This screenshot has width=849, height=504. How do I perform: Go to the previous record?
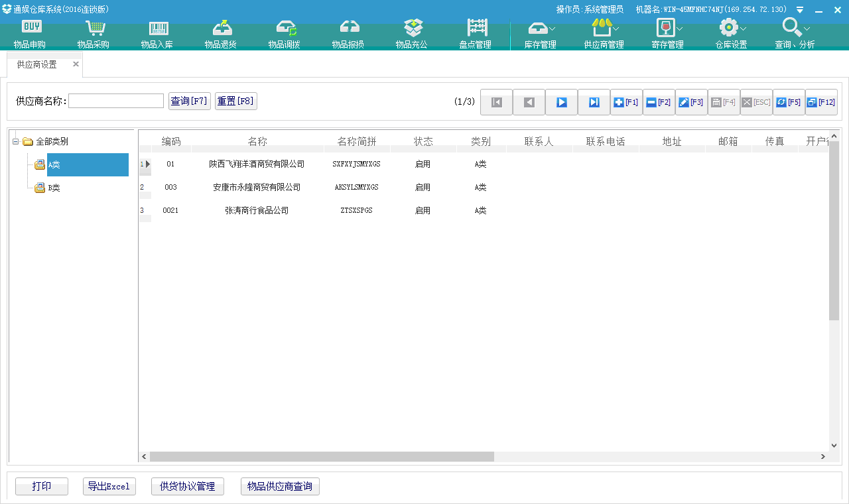click(x=529, y=102)
